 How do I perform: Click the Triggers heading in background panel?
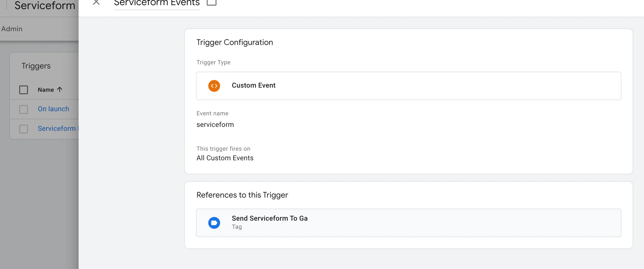pos(36,66)
